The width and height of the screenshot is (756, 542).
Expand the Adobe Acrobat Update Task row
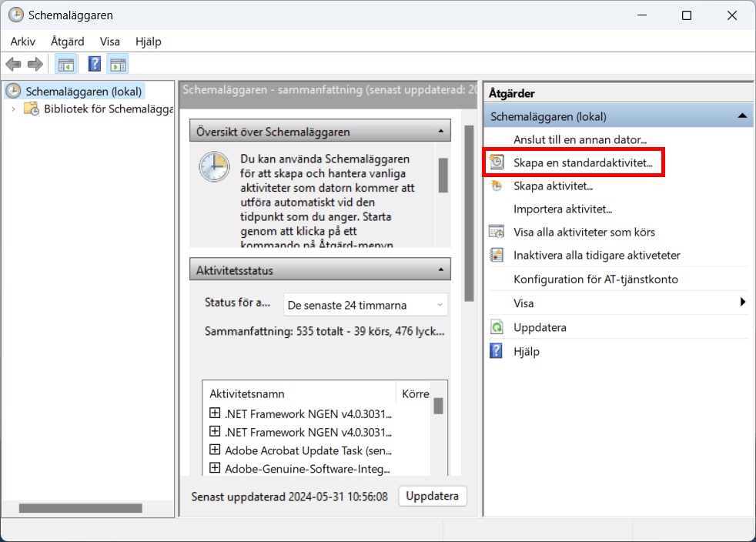point(215,450)
